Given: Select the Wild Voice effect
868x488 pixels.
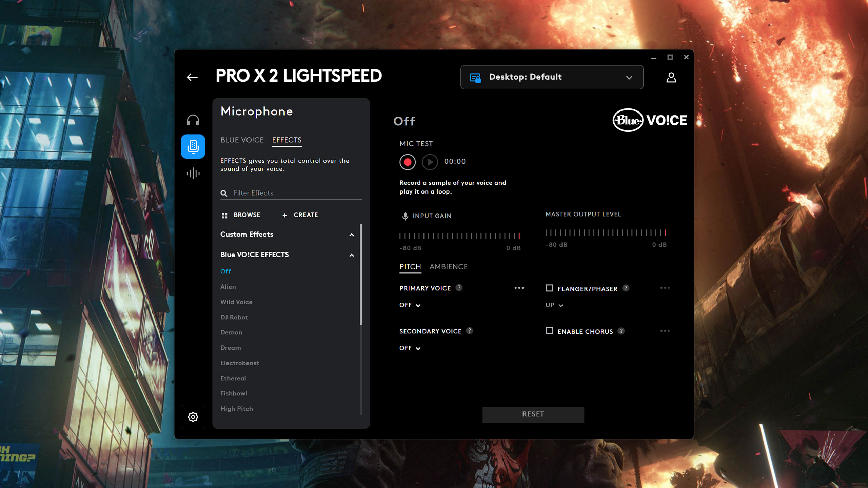Looking at the screenshot, I should tap(236, 302).
